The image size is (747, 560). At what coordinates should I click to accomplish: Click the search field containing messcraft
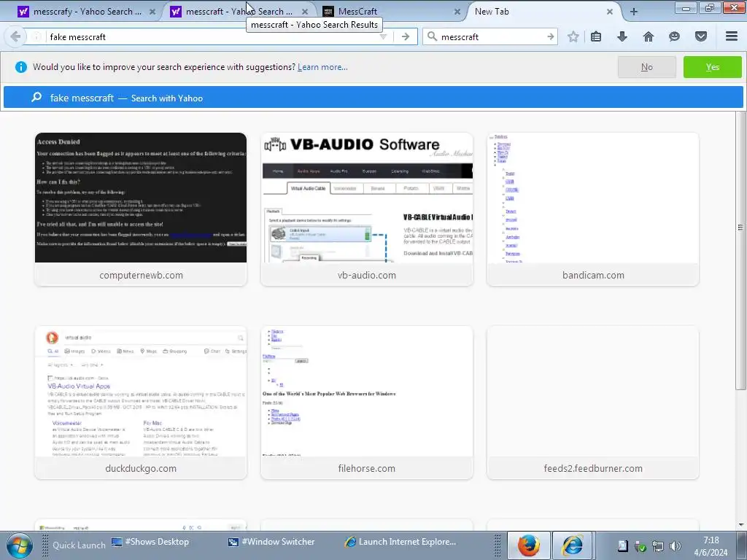coord(491,36)
